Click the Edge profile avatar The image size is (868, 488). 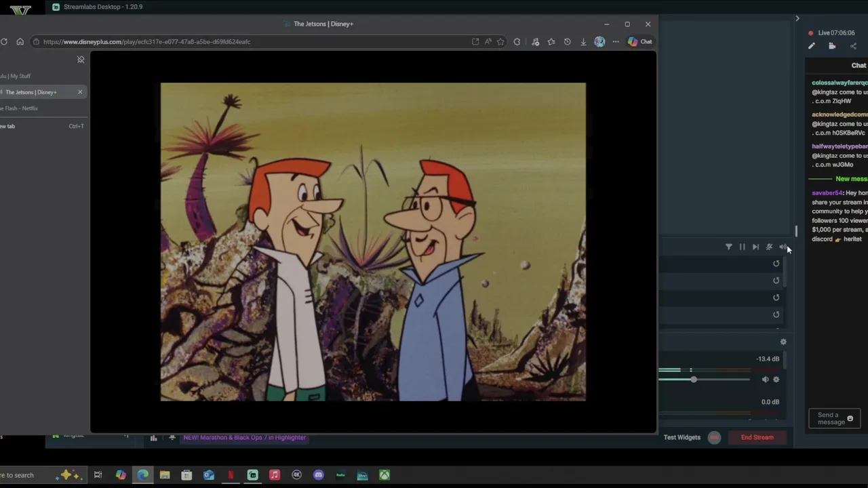(599, 42)
